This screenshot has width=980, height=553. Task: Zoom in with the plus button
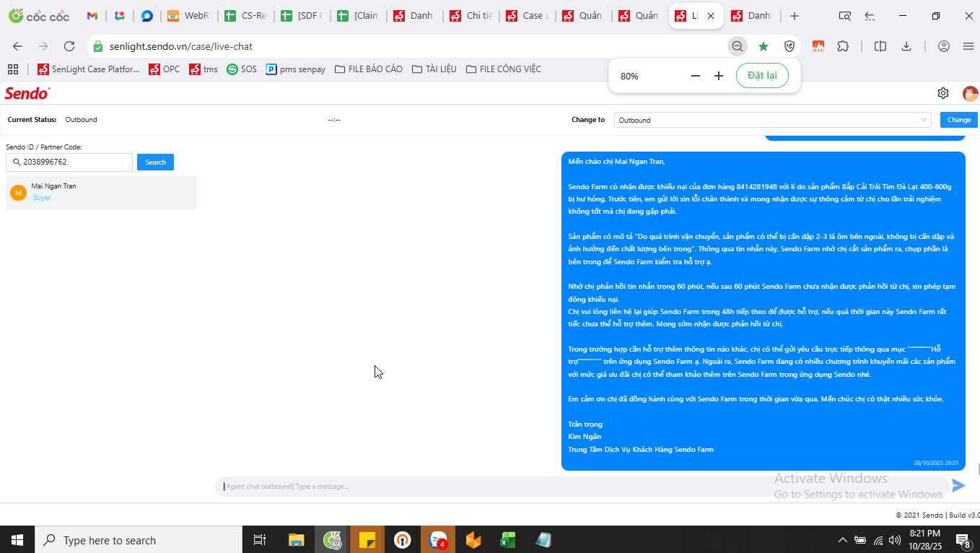[x=719, y=76]
